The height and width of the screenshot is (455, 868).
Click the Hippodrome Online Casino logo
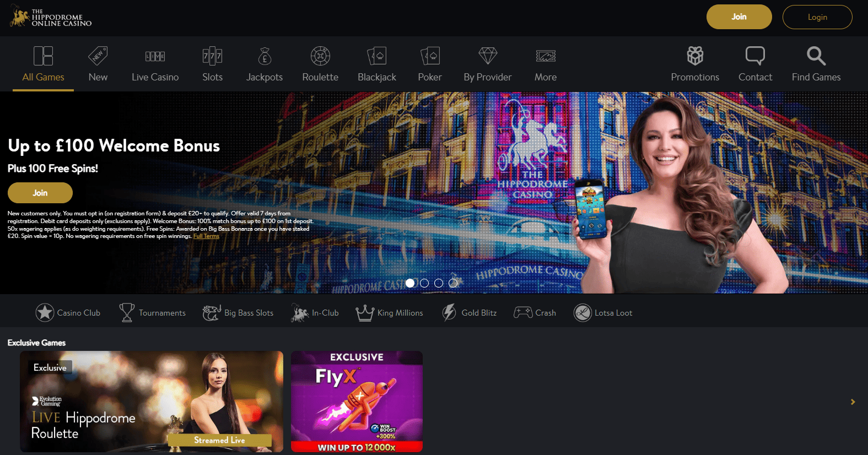[51, 17]
